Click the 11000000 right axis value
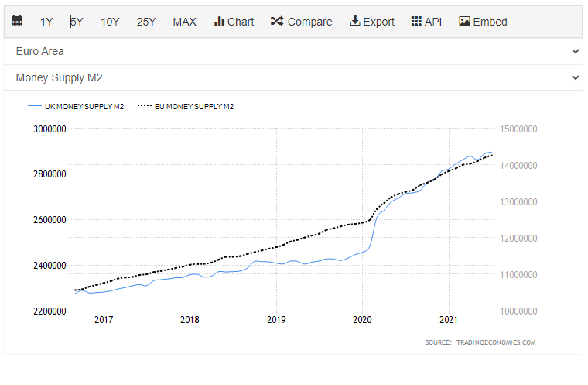Screen dimensions: 588x385 tap(518, 275)
